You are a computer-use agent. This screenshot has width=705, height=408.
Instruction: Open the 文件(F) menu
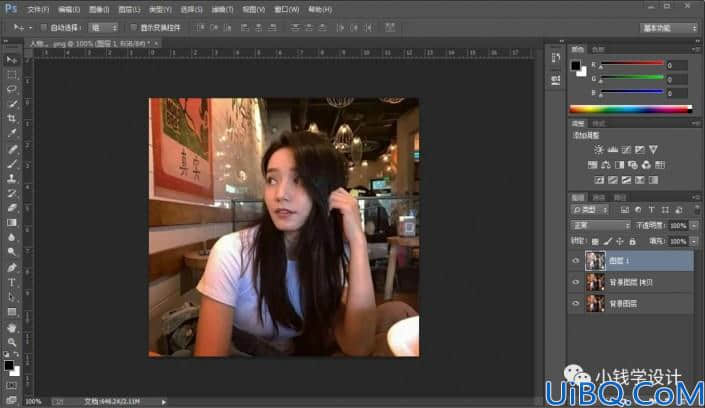(38, 9)
